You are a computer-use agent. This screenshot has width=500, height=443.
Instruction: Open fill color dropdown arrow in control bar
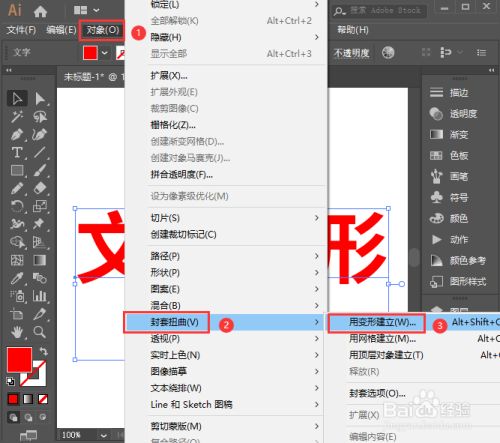105,53
